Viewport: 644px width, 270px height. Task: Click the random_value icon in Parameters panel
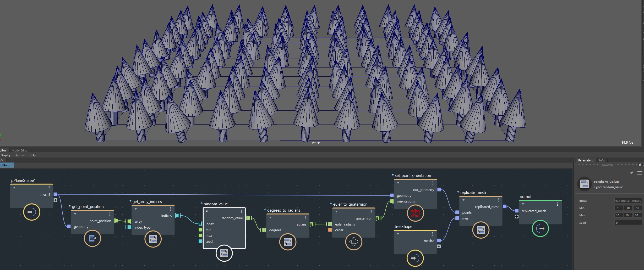(x=585, y=184)
